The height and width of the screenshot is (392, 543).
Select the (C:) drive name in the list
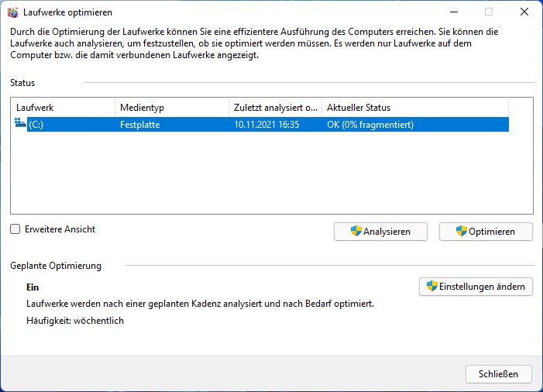pyautogui.click(x=37, y=124)
